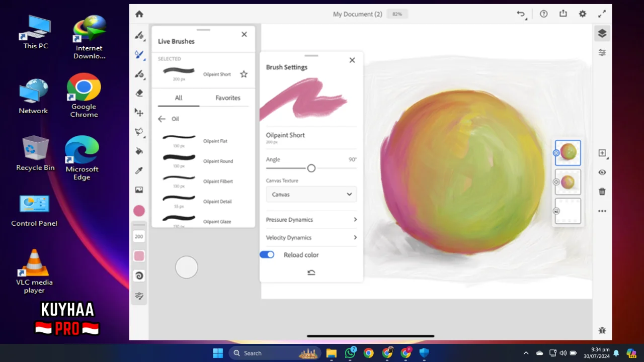Expand Velocity Dynamics settings
Viewport: 644px width, 362px height.
(x=311, y=238)
